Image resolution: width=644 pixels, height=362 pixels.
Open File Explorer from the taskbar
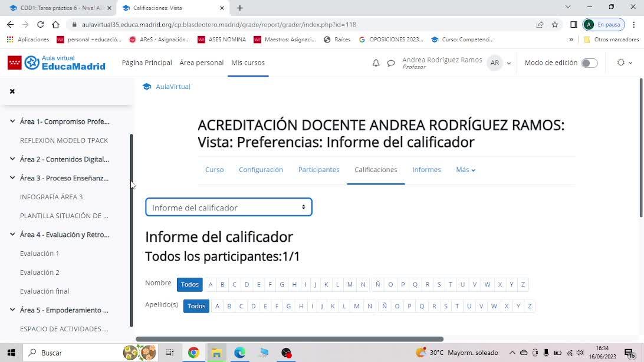[x=216, y=353]
